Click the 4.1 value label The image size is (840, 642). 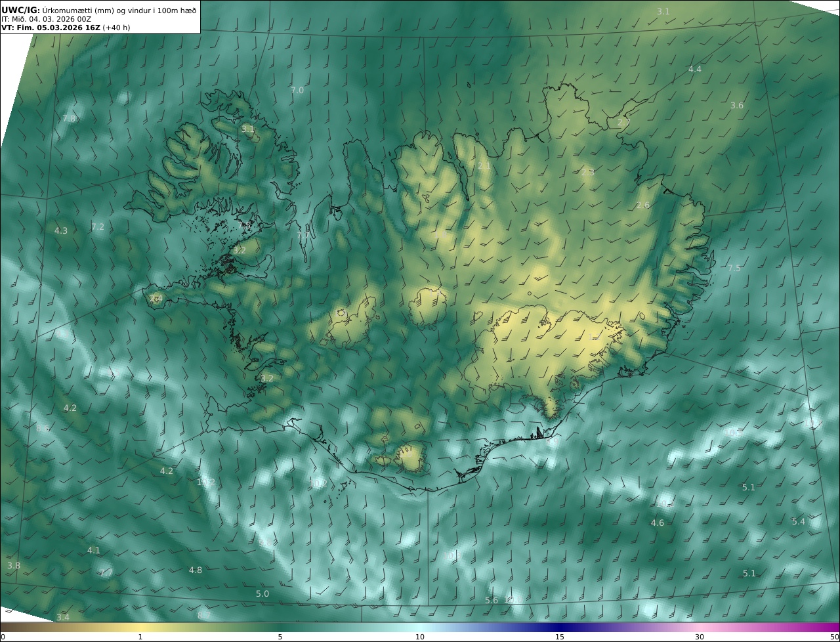pyautogui.click(x=94, y=550)
